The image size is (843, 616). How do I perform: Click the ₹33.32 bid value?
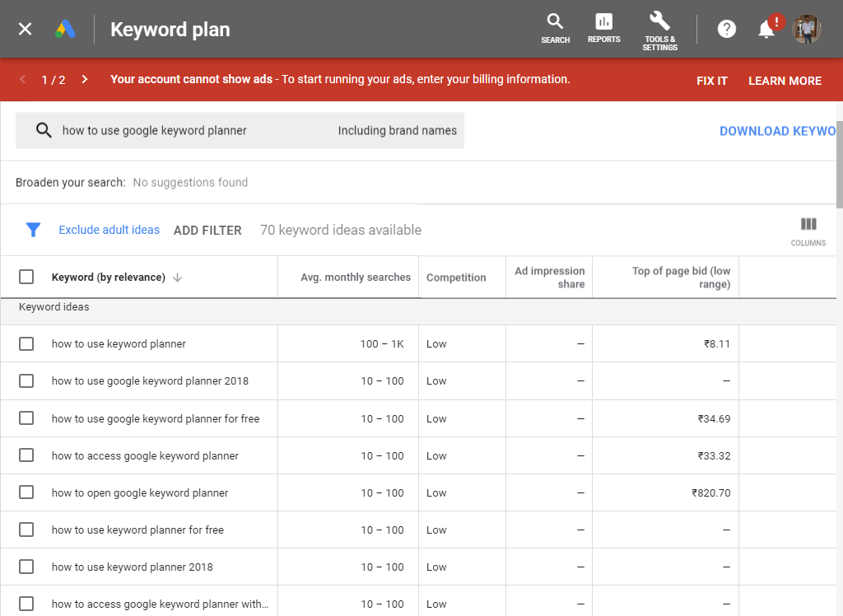(x=714, y=455)
